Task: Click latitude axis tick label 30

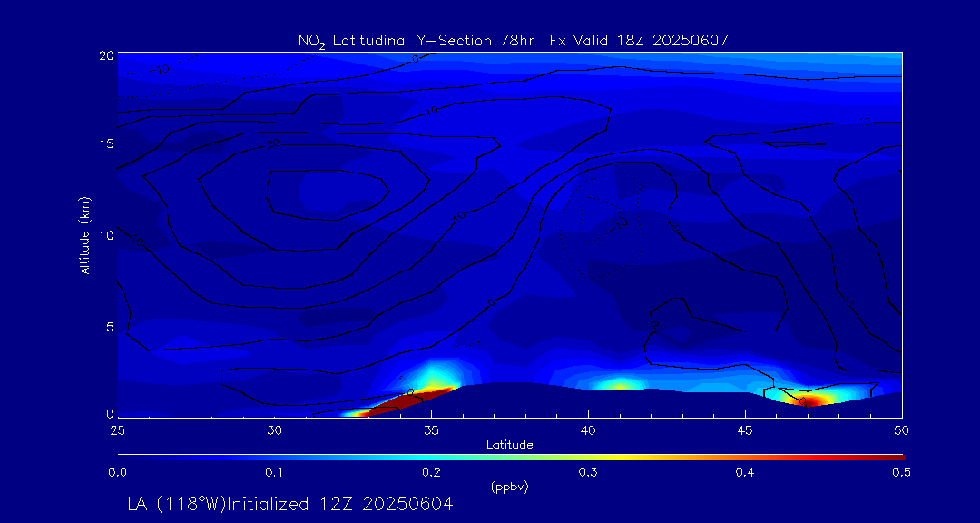Action: [274, 430]
